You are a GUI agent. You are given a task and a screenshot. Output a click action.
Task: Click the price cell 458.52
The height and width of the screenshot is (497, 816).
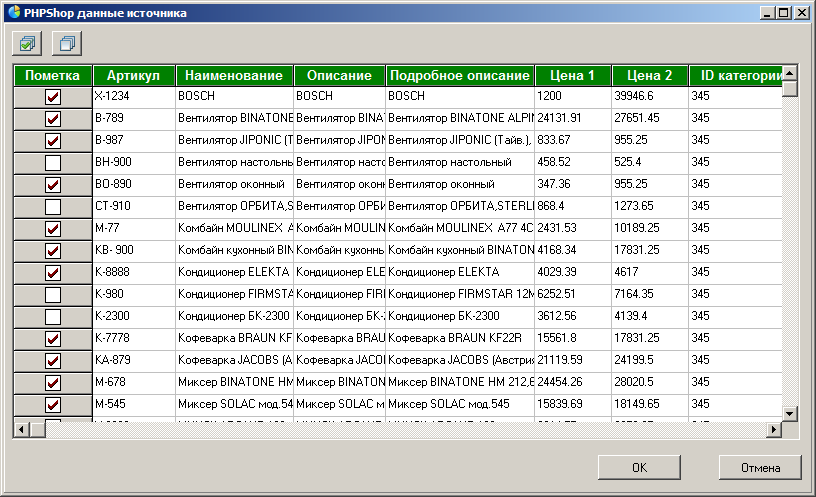point(572,162)
